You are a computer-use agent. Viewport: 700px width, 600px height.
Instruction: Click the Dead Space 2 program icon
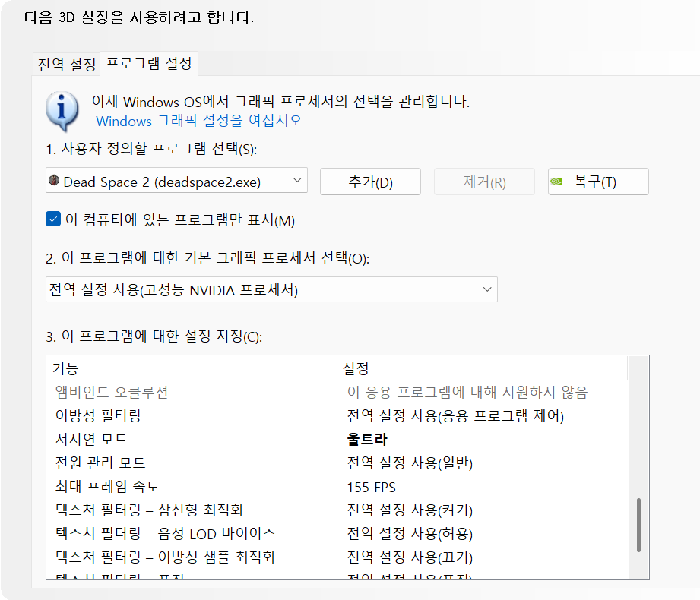click(54, 180)
